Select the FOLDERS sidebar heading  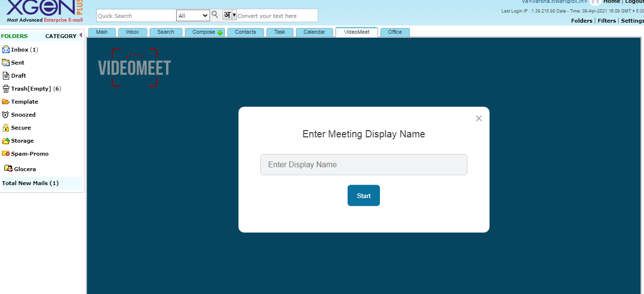pyautogui.click(x=14, y=36)
